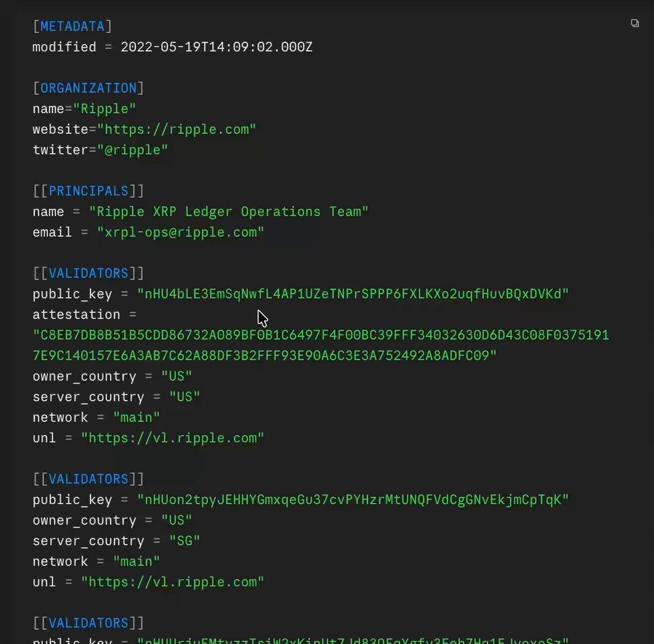Select the public key starting with nHUon2tpyJEHHY
Screen dimensions: 654x644
353,499
